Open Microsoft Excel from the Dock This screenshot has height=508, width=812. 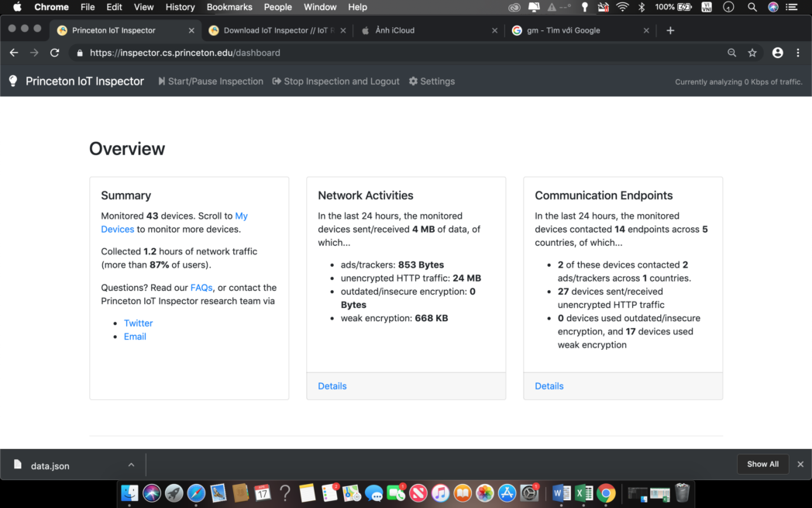tap(583, 493)
